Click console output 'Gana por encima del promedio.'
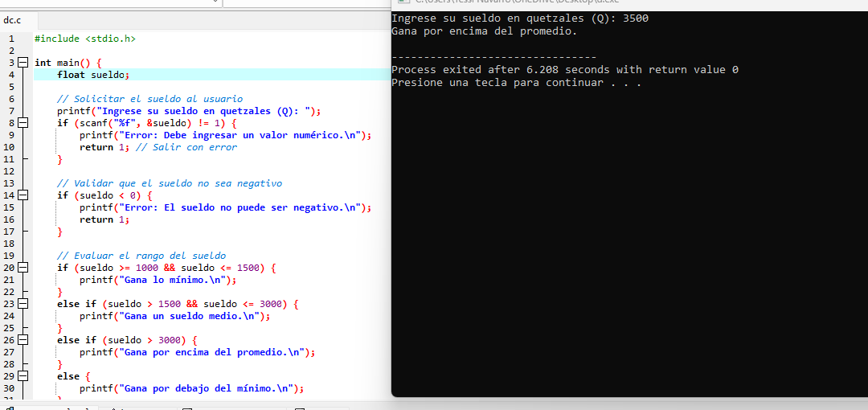 tap(484, 31)
